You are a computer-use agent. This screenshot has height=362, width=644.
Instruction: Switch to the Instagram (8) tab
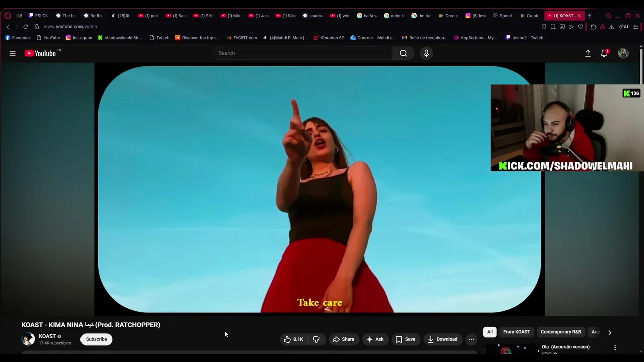click(x=476, y=16)
